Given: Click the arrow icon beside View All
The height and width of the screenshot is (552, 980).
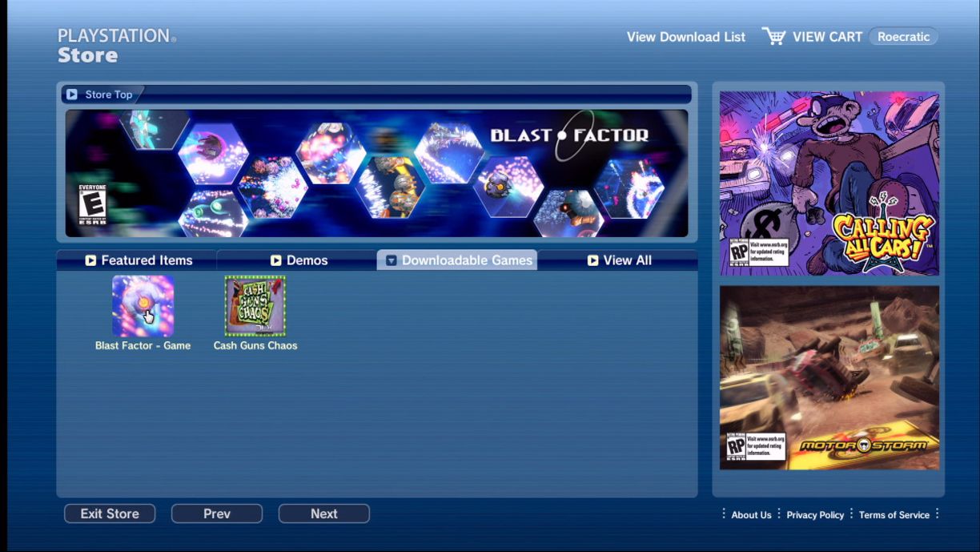Looking at the screenshot, I should point(593,260).
